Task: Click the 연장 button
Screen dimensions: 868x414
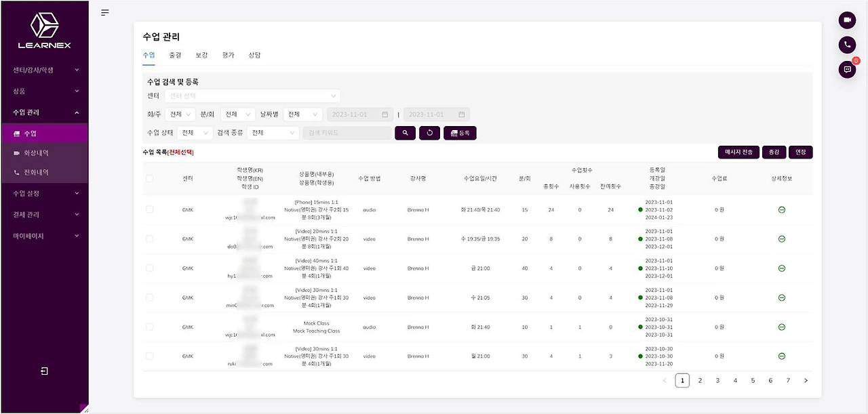Action: tap(801, 152)
